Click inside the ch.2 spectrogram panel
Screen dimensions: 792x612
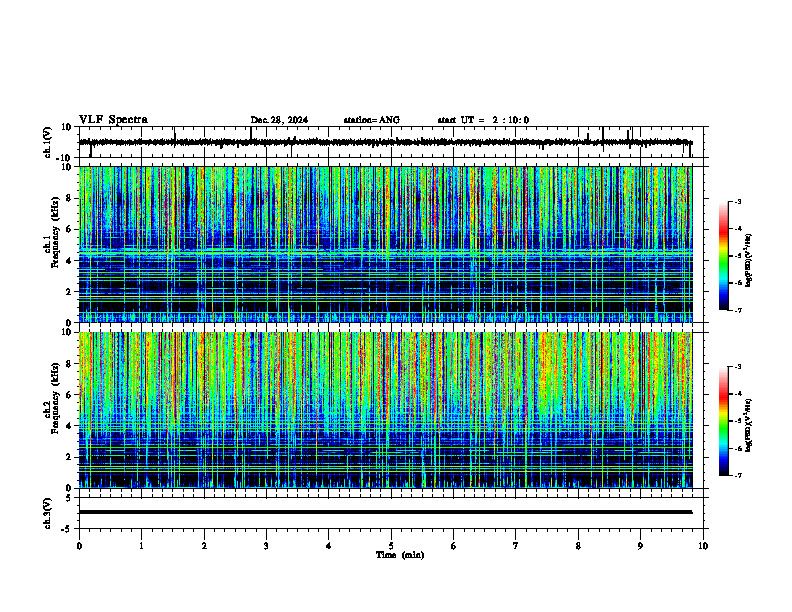385,410
